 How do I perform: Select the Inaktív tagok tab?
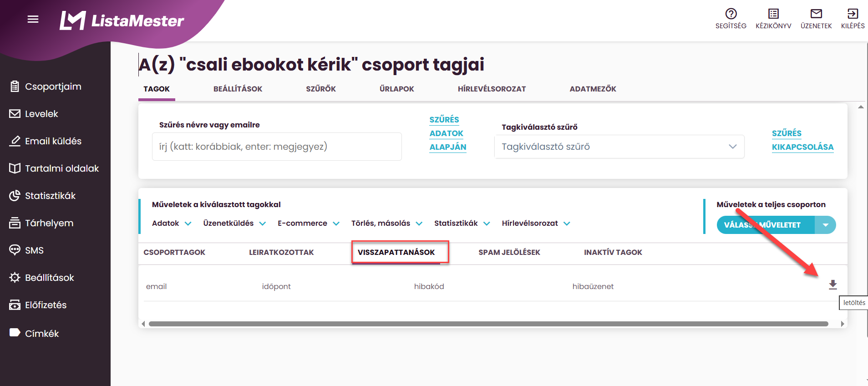pos(613,252)
